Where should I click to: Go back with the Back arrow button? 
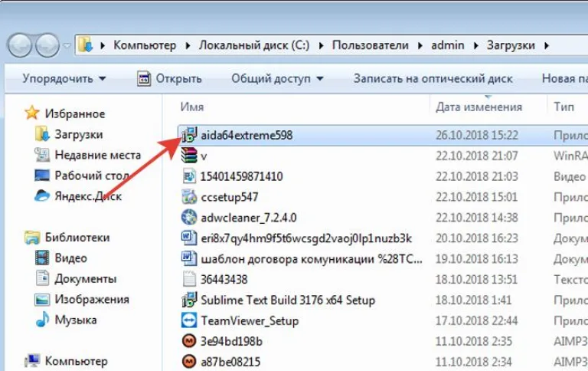tap(19, 46)
